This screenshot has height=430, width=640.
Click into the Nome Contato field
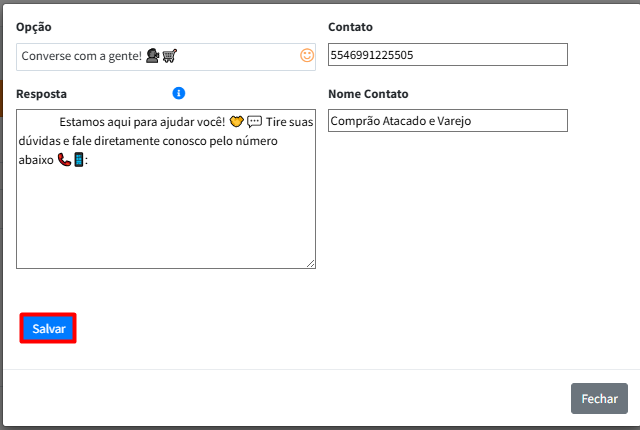(447, 121)
